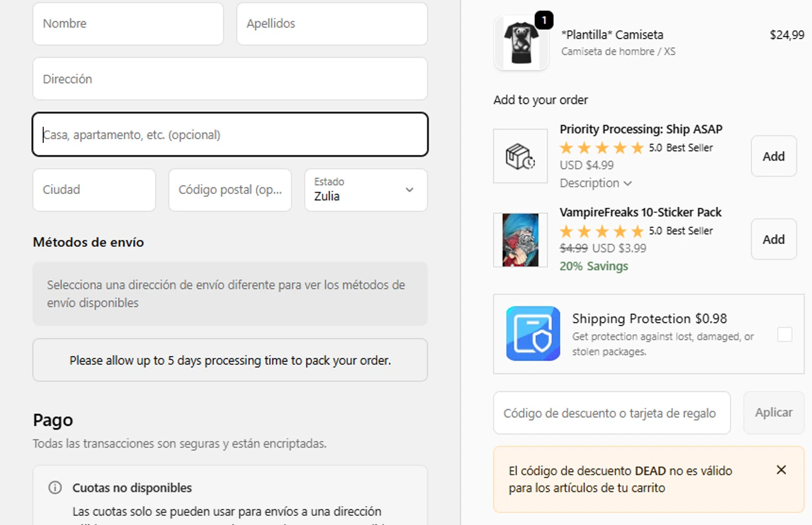Click the info icon beside Cuotas no disponibles

55,488
